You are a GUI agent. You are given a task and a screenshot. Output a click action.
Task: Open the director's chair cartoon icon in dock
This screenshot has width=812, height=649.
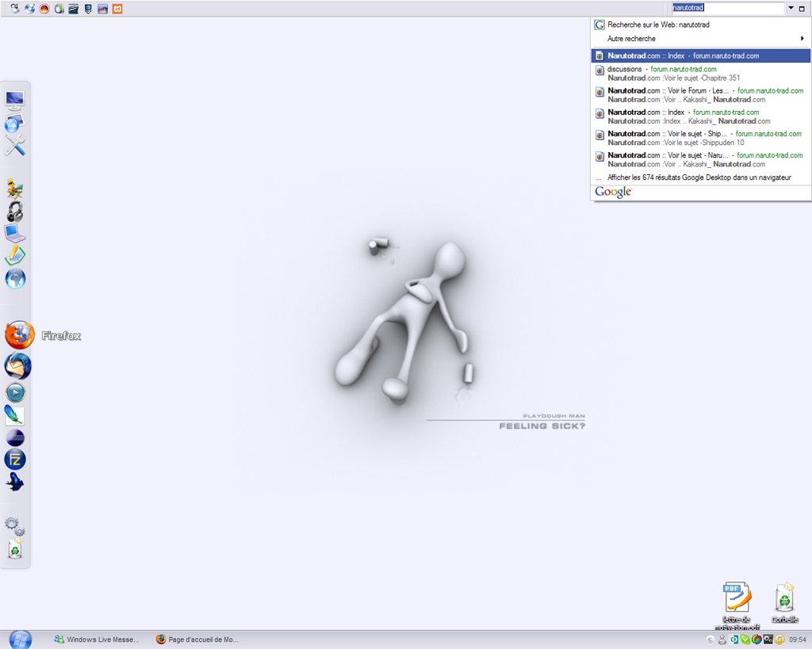pyautogui.click(x=15, y=189)
